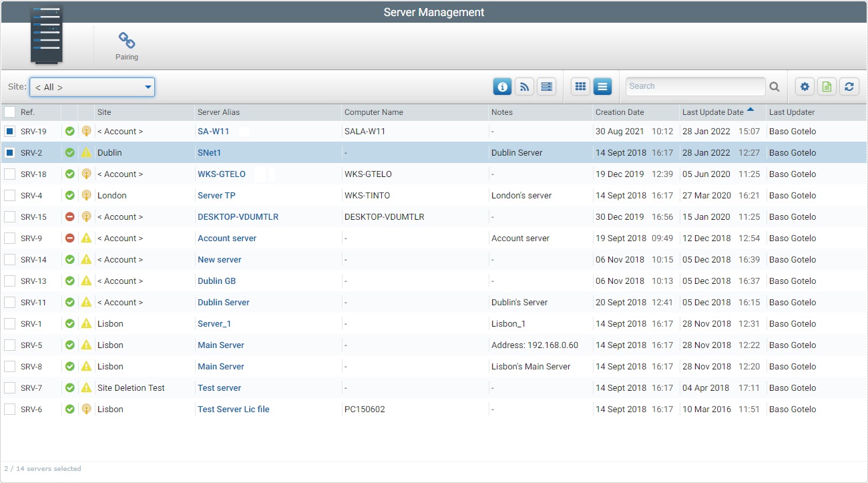This screenshot has width=868, height=483.
Task: Export the list using the green document icon
Action: (827, 86)
